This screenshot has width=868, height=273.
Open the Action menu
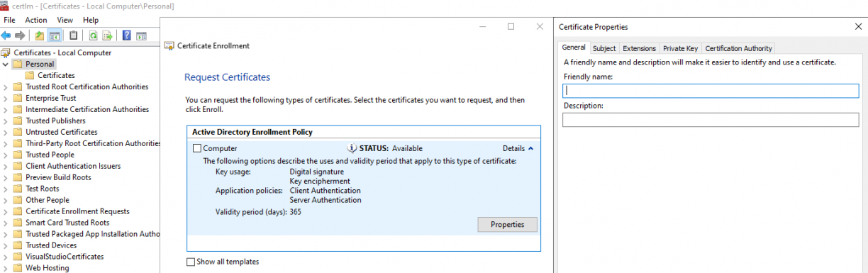pyautogui.click(x=36, y=21)
